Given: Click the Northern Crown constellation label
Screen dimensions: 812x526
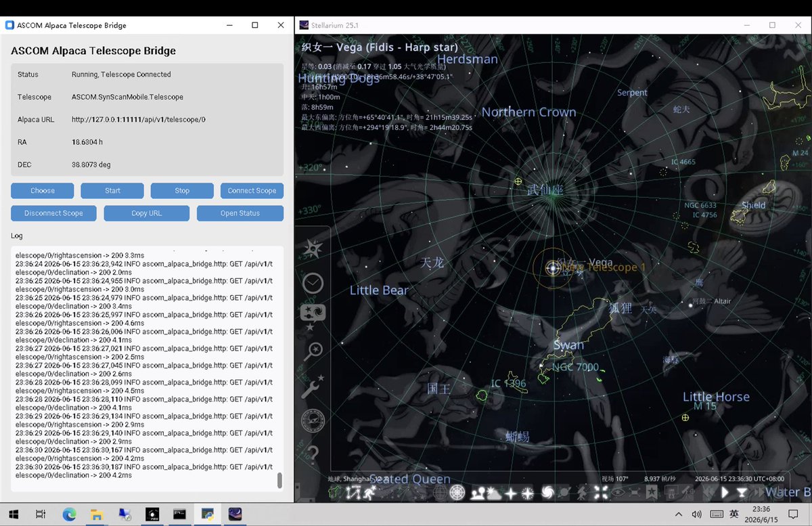Looking at the screenshot, I should [x=529, y=112].
